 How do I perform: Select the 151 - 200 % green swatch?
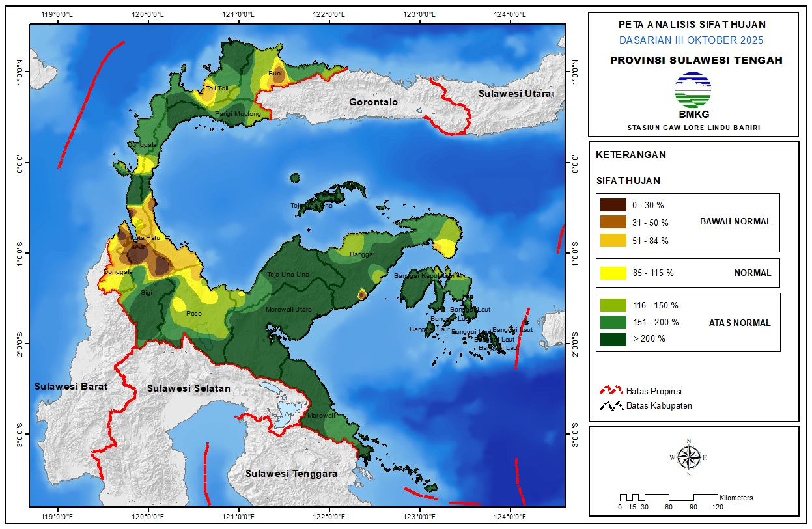tap(613, 322)
